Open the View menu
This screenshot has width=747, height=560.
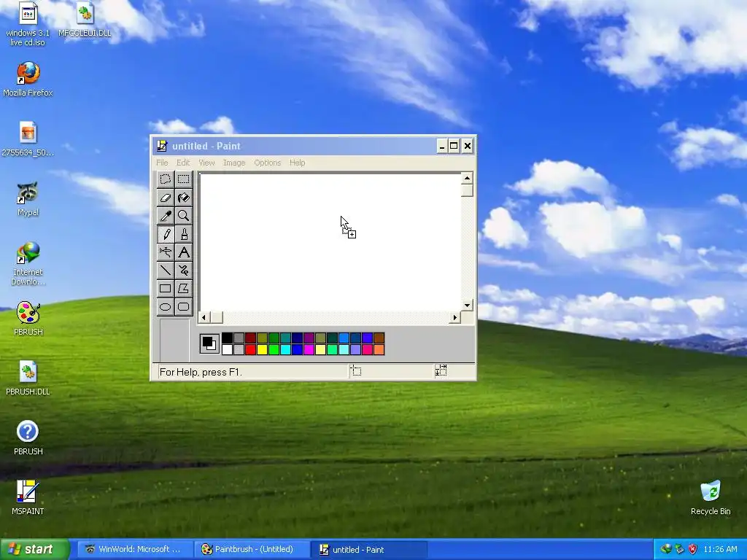(x=206, y=163)
